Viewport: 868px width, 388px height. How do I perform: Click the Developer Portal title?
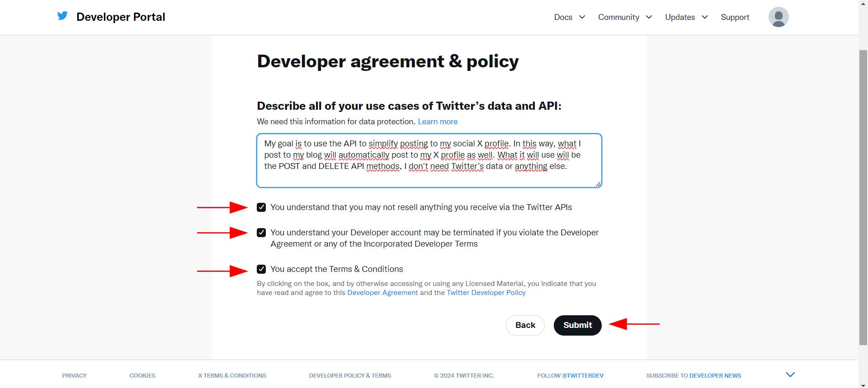click(x=121, y=17)
